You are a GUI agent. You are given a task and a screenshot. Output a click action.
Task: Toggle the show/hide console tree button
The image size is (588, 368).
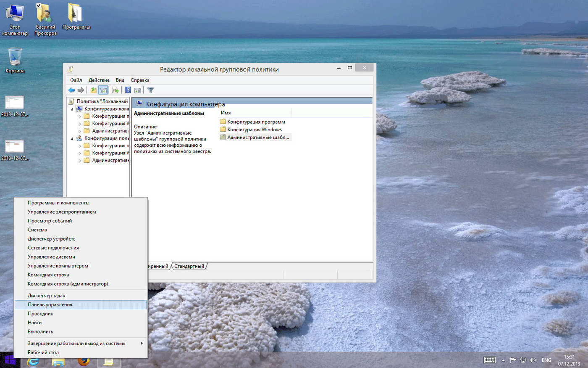pos(103,90)
